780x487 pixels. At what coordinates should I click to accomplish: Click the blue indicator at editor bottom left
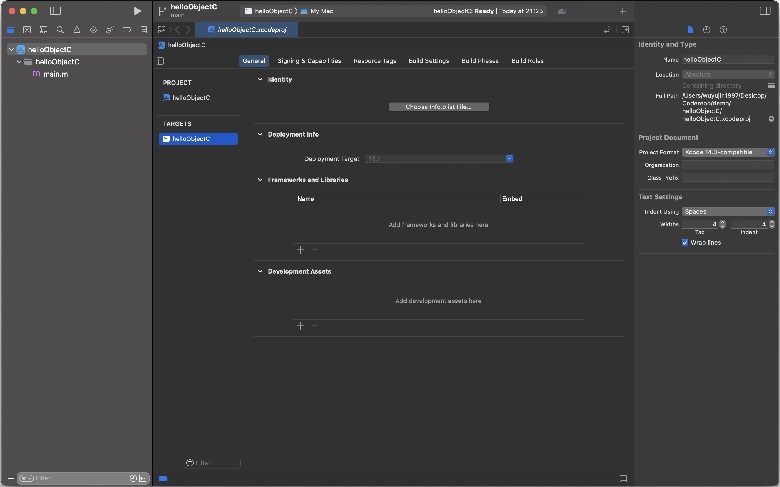click(163, 479)
